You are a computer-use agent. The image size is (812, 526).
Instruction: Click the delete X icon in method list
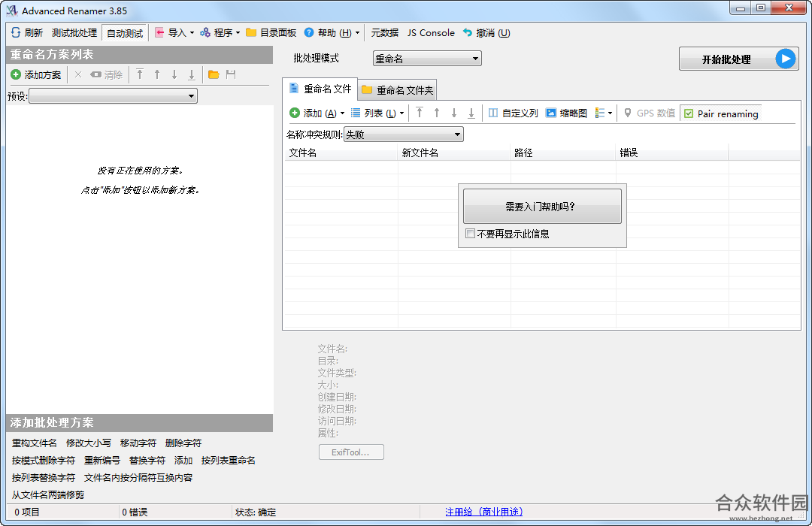point(78,74)
